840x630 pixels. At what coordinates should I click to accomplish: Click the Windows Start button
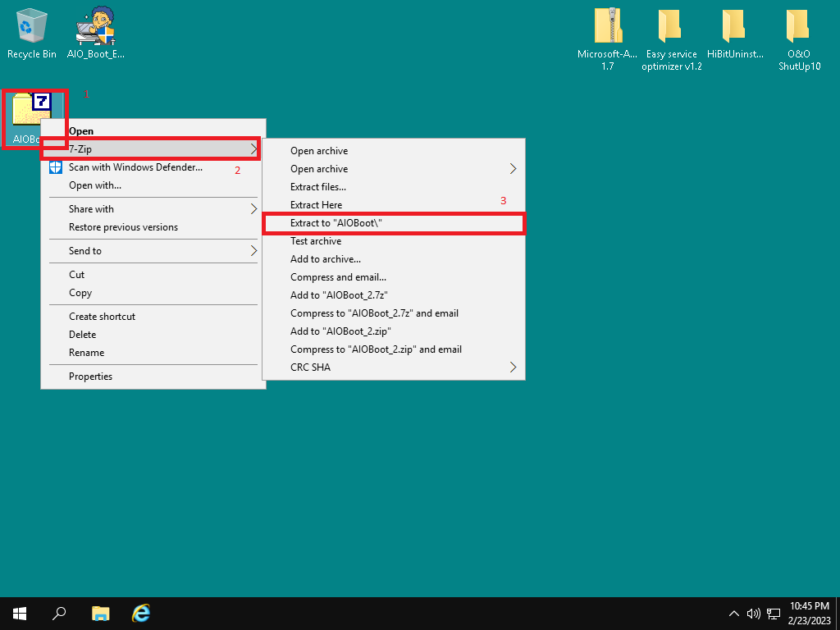coord(20,613)
